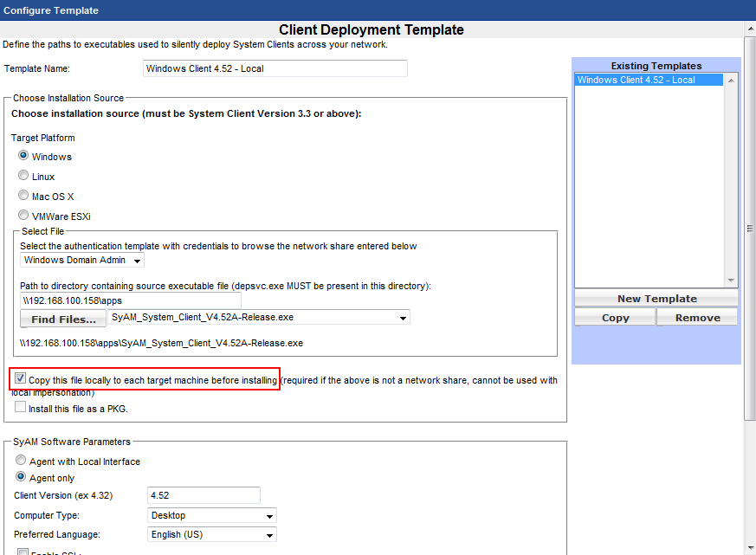This screenshot has height=555, width=756.
Task: Edit the Client Version input field
Action: (204, 495)
